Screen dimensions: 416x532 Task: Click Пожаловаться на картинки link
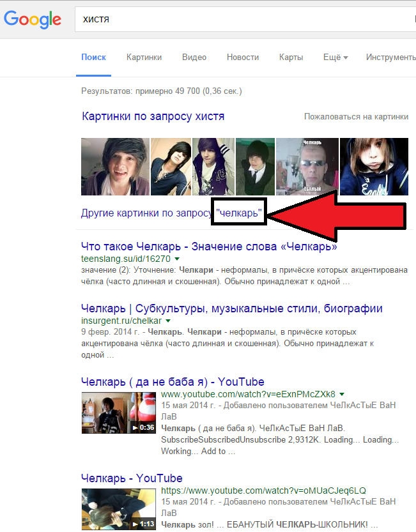(x=356, y=117)
